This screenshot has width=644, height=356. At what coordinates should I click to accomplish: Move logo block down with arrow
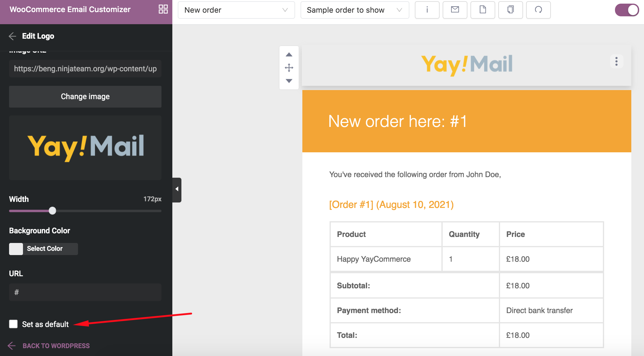point(289,81)
